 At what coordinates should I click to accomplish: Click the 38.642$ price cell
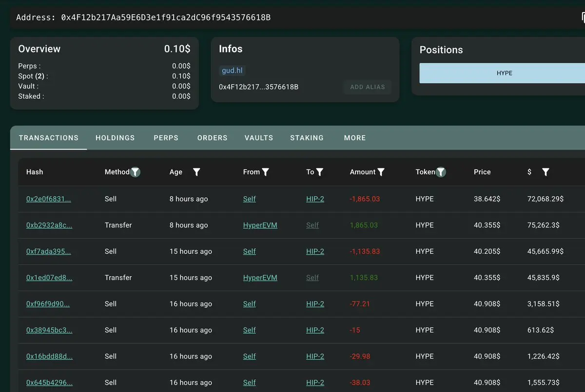(x=487, y=199)
